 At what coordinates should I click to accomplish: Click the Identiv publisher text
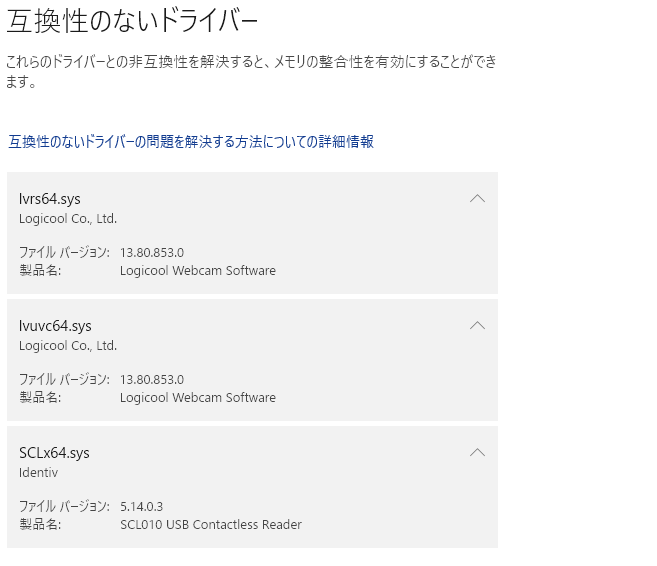pyautogui.click(x=39, y=473)
